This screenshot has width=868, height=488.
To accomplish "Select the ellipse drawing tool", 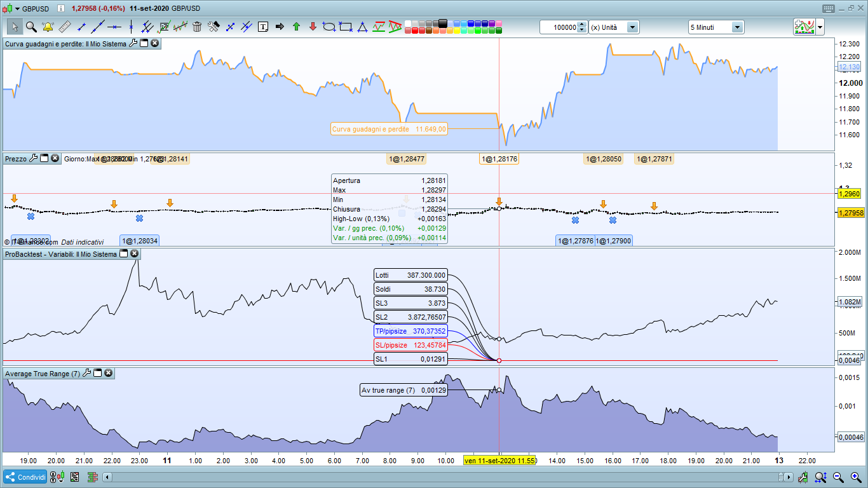I will (x=329, y=27).
